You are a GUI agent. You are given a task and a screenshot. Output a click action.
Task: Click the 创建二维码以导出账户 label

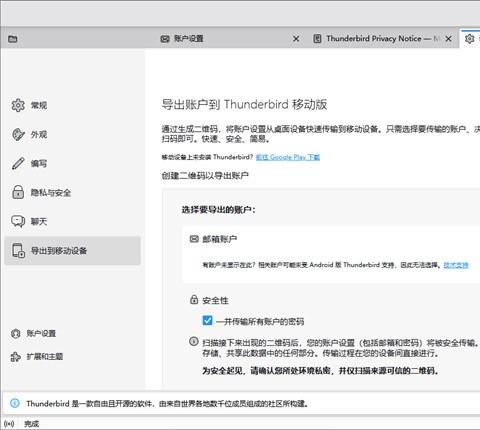(x=205, y=175)
